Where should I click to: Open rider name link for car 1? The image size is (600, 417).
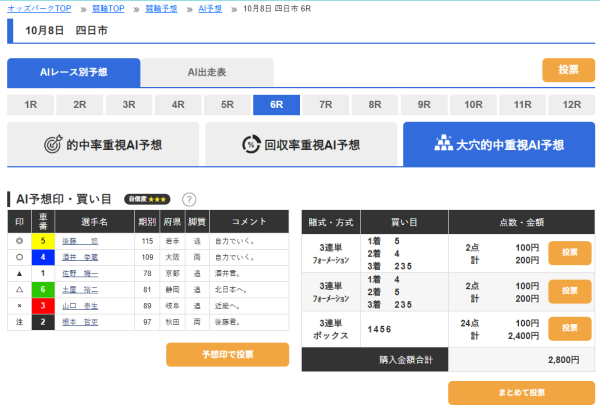(80, 274)
